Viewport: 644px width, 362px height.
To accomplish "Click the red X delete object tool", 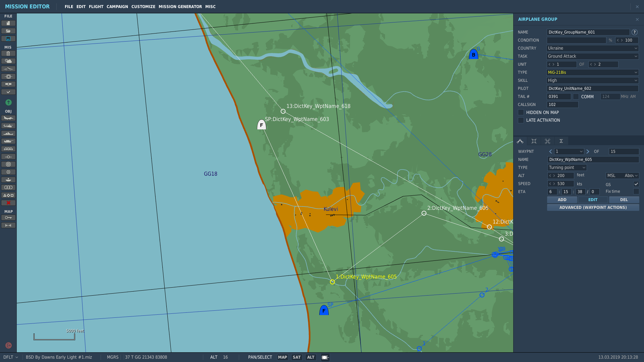I will coord(8,203).
